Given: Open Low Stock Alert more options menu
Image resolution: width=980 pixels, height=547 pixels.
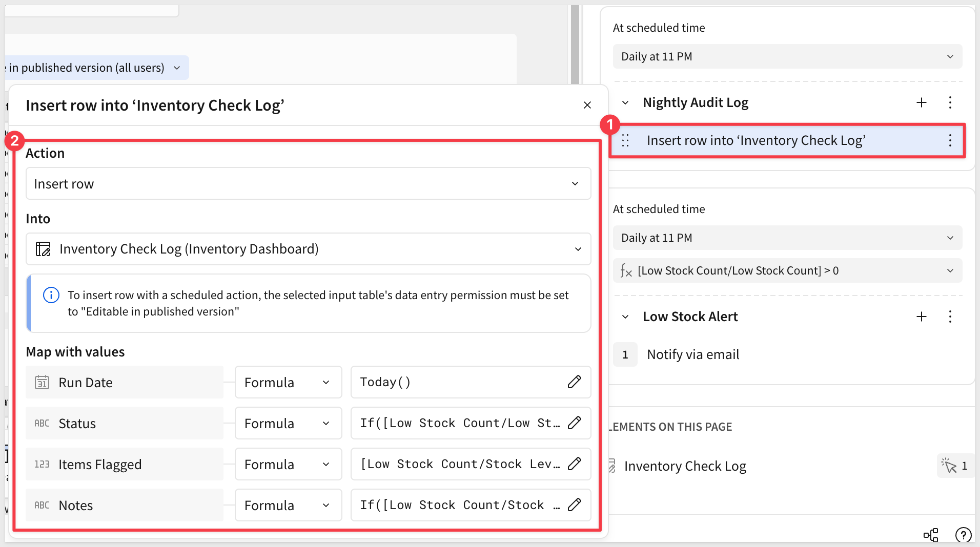Looking at the screenshot, I should pos(950,317).
